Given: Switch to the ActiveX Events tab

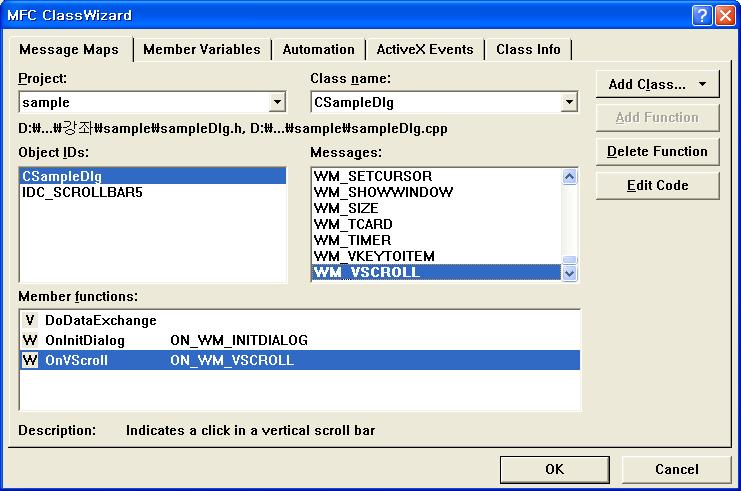Looking at the screenshot, I should [425, 50].
